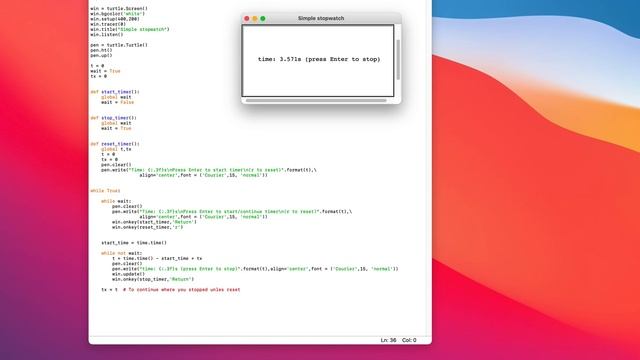Click the line win.bgcolor('white')

pos(118,14)
